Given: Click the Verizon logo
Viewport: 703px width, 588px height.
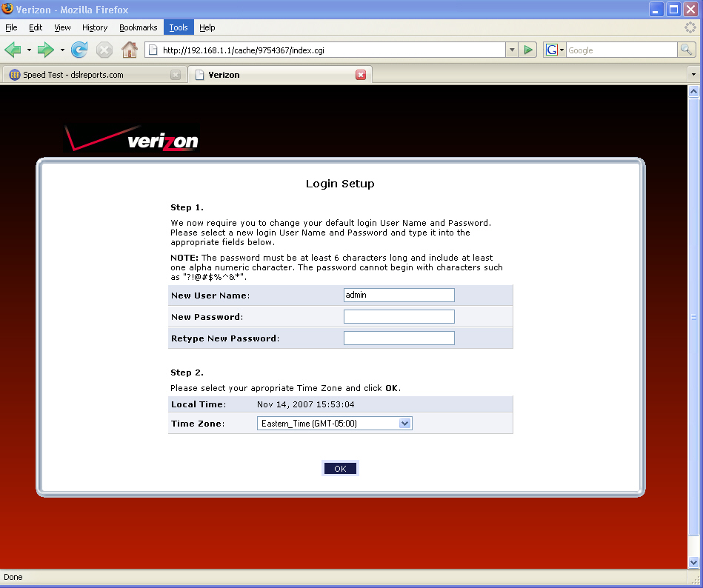Looking at the screenshot, I should [x=132, y=138].
